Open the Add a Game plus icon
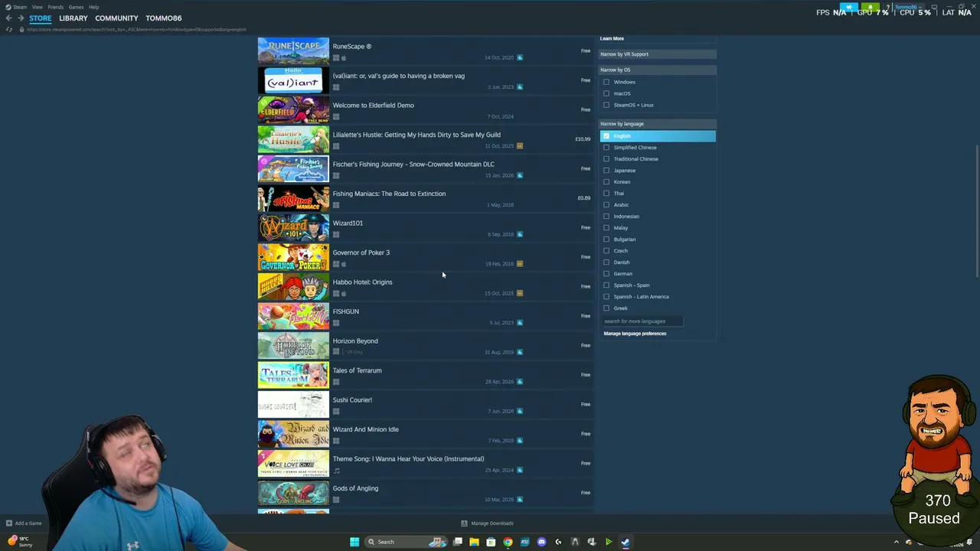The height and width of the screenshot is (551, 980). coord(9,523)
